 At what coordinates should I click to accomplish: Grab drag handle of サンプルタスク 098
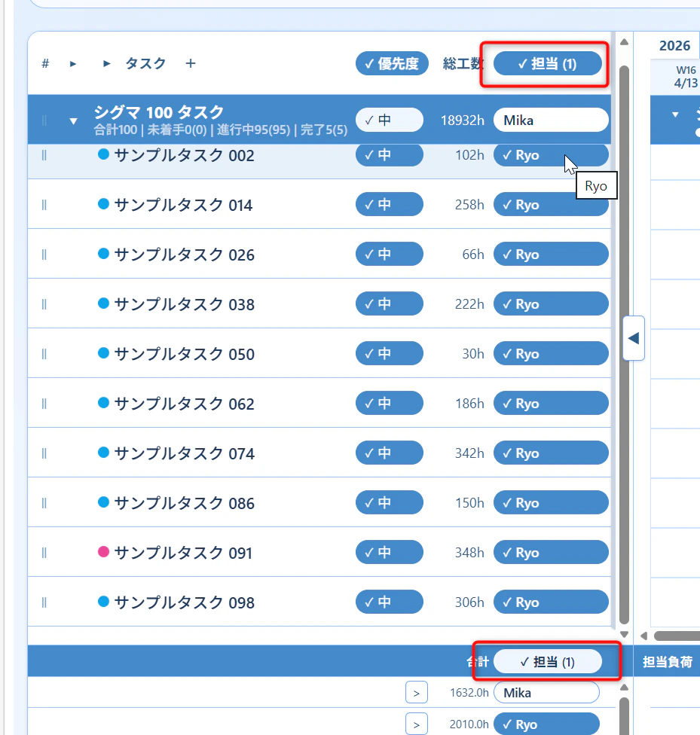click(x=44, y=602)
